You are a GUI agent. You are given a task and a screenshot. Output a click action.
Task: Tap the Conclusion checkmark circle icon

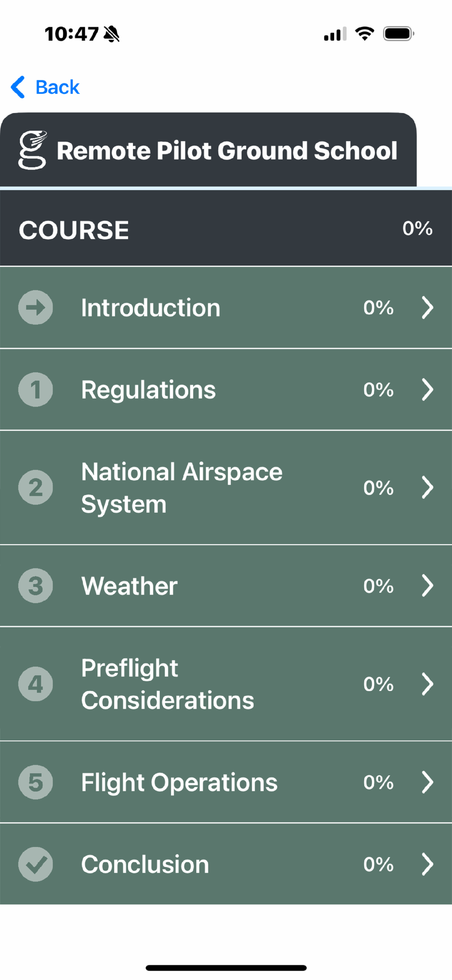point(35,864)
